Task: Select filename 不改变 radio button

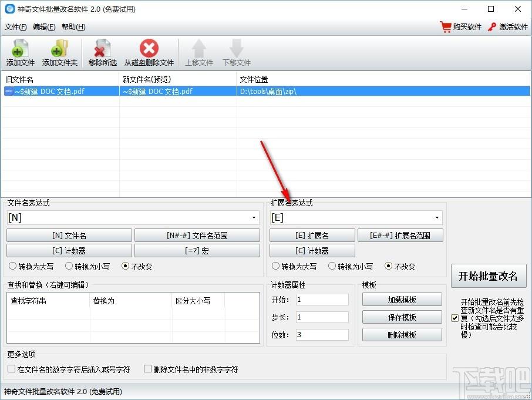Action: (x=125, y=266)
